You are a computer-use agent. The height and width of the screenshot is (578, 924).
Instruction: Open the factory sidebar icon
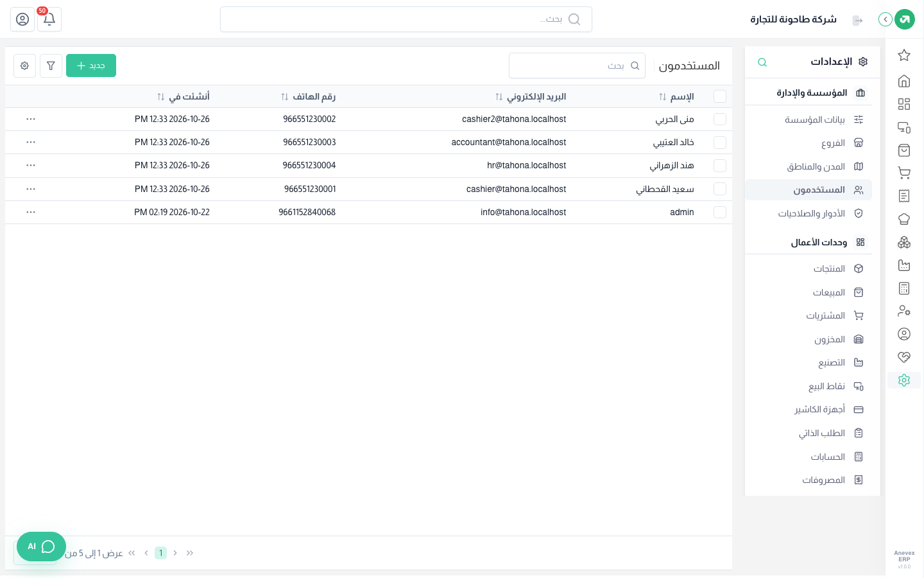coord(904,265)
